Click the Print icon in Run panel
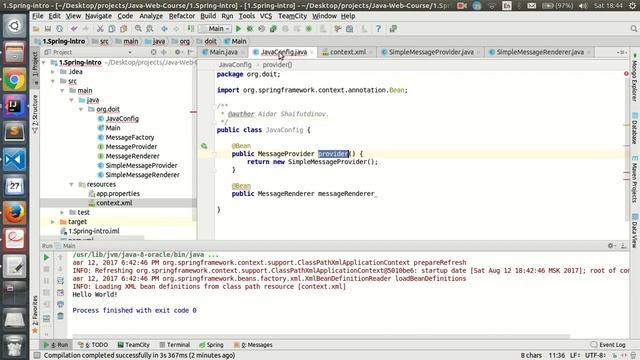The image size is (640, 360). (60, 304)
